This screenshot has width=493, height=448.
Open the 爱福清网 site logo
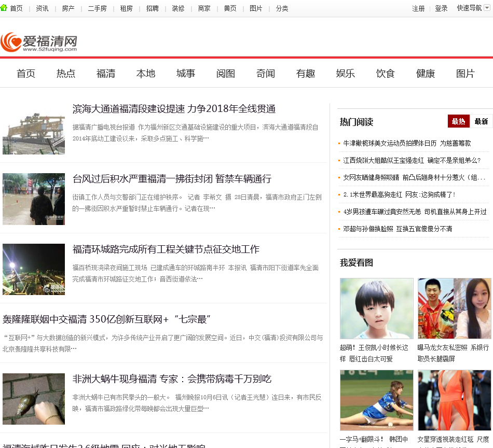pyautogui.click(x=39, y=42)
